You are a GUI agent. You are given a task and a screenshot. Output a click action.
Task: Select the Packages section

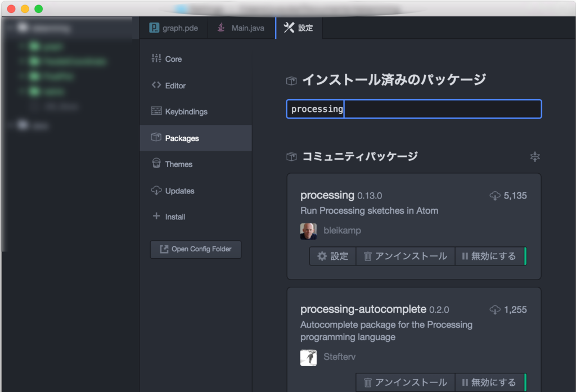(195, 138)
